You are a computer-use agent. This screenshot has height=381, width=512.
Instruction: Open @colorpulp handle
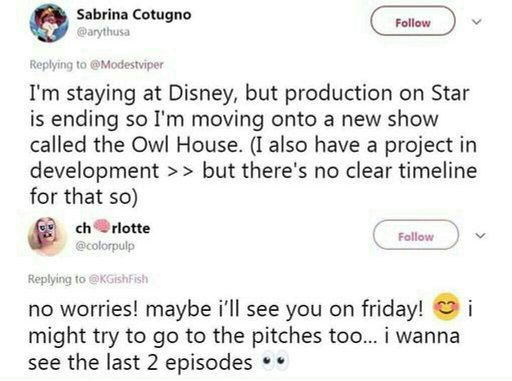click(x=105, y=246)
